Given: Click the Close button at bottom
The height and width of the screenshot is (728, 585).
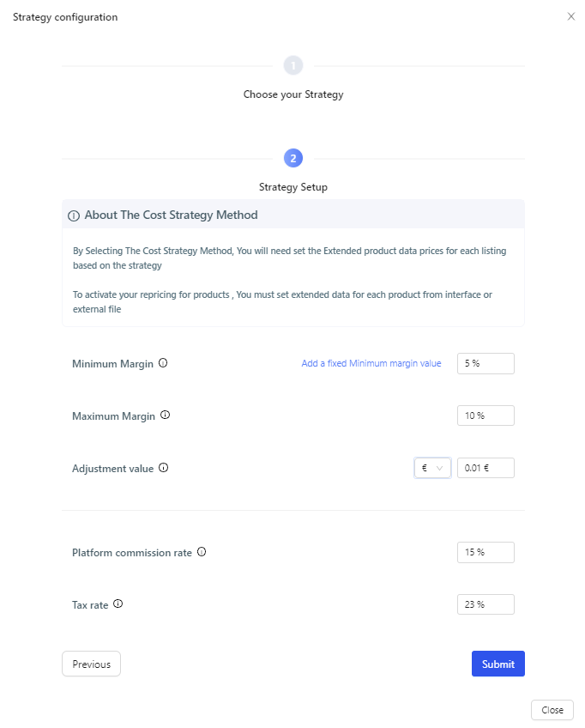Looking at the screenshot, I should coord(552,710).
